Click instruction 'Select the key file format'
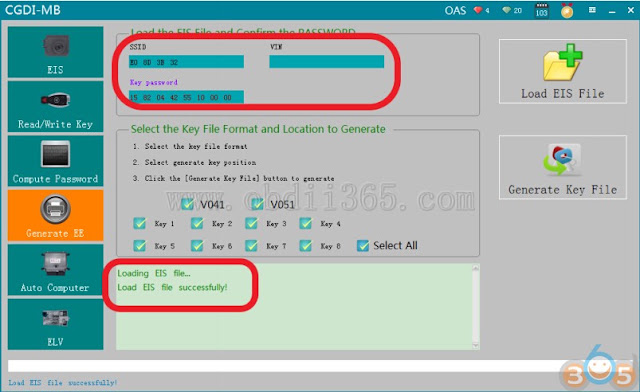 [196, 146]
